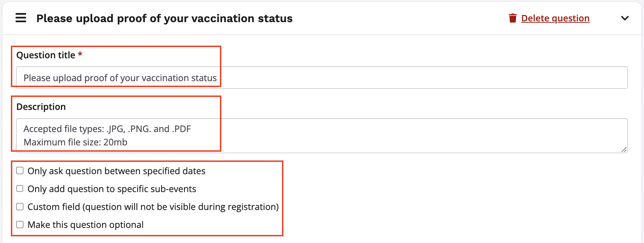Click the "Maximum file size: 20mb" text line

[75, 142]
